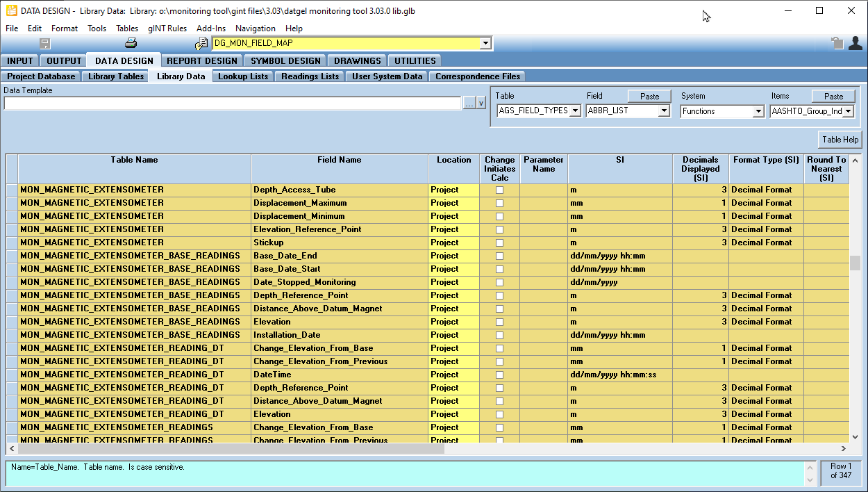Click the Save disk icon in toolbar
Screen dimensions: 868x492
(x=46, y=43)
